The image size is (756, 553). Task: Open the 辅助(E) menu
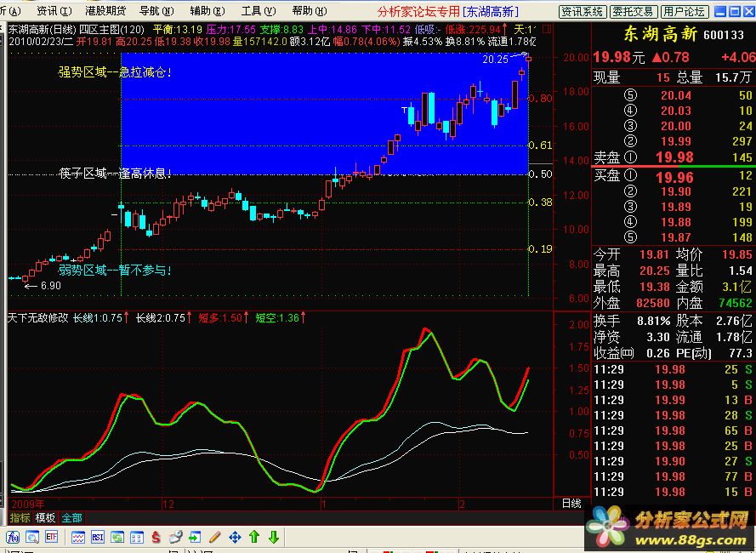[207, 10]
